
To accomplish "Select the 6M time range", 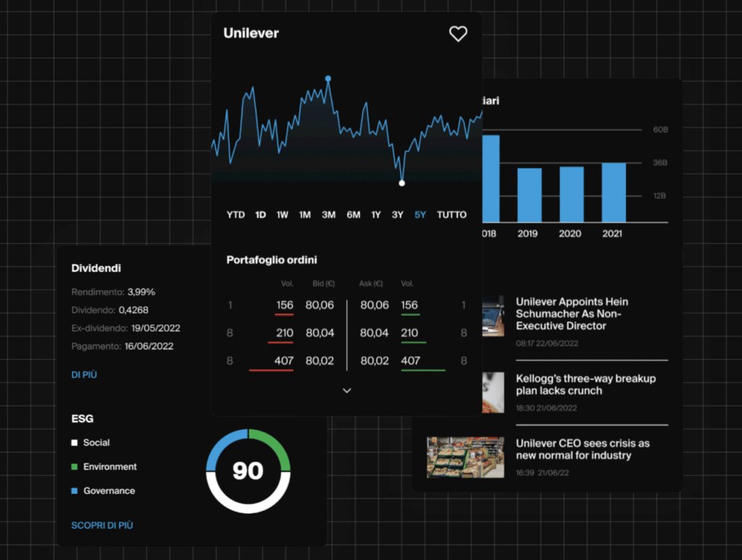I will [x=353, y=214].
